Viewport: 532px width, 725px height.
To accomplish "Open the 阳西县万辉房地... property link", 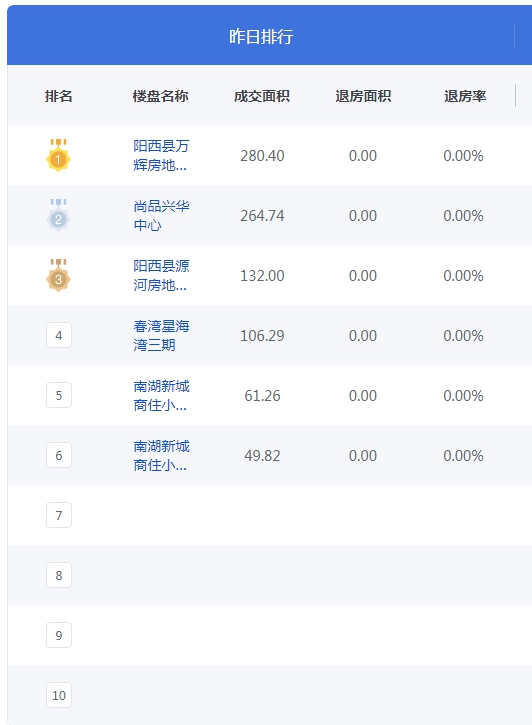I will (161, 155).
